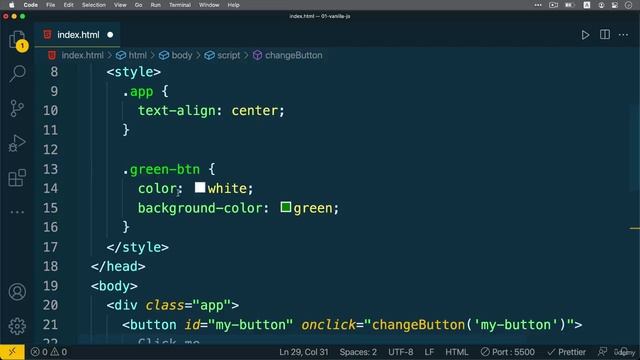Open the Terminal menu
This screenshot has width=640, height=360.
(180, 5)
